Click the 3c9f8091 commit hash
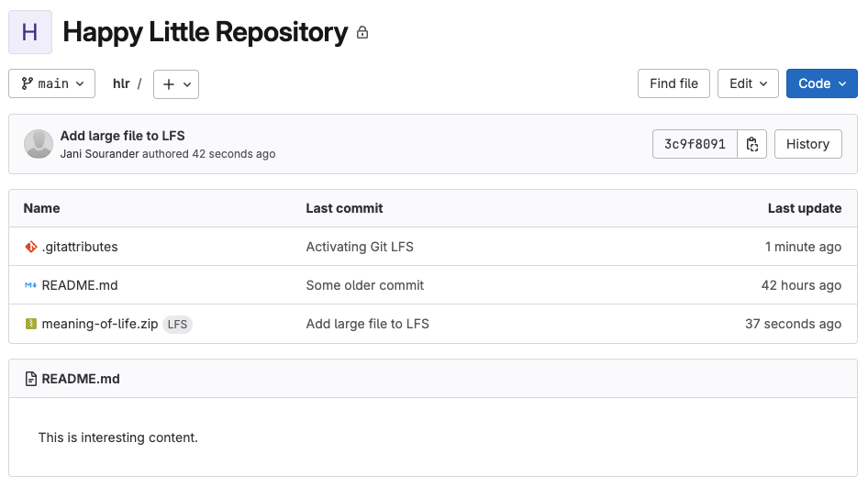Viewport: 868px width, 487px height. 695,144
